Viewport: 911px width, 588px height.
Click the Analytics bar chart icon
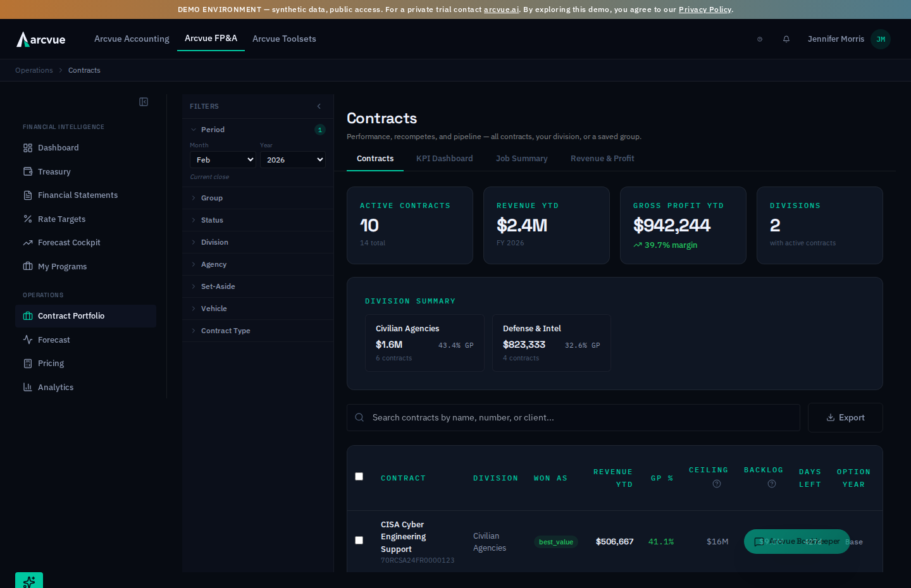[x=28, y=387]
